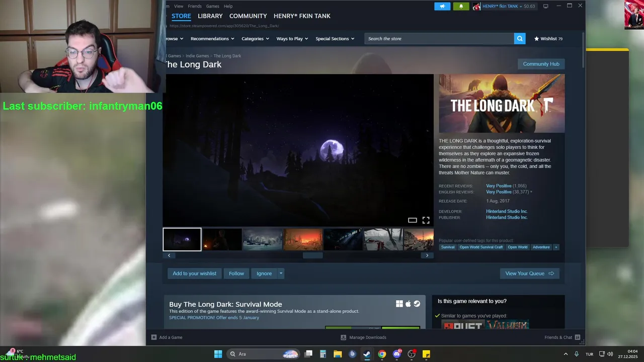Click the VR headset icon in the title bar
644x362 pixels.
[x=545, y=6]
